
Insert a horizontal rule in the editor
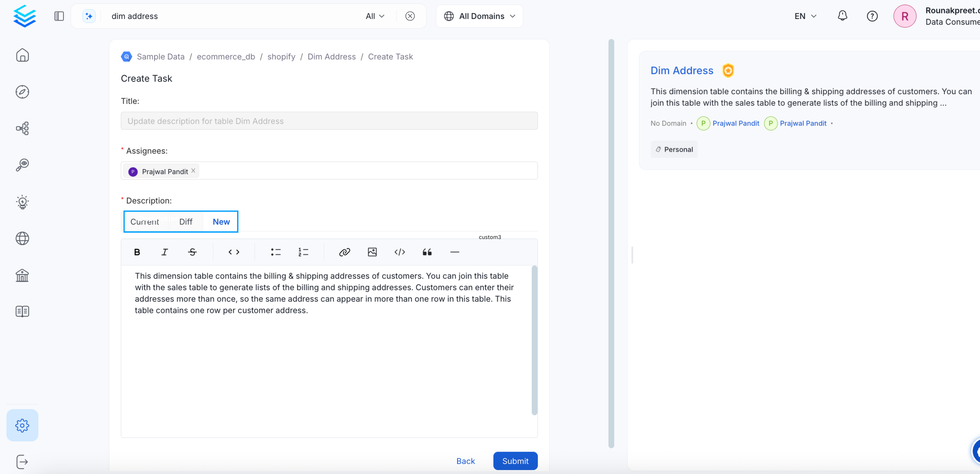[x=455, y=252]
